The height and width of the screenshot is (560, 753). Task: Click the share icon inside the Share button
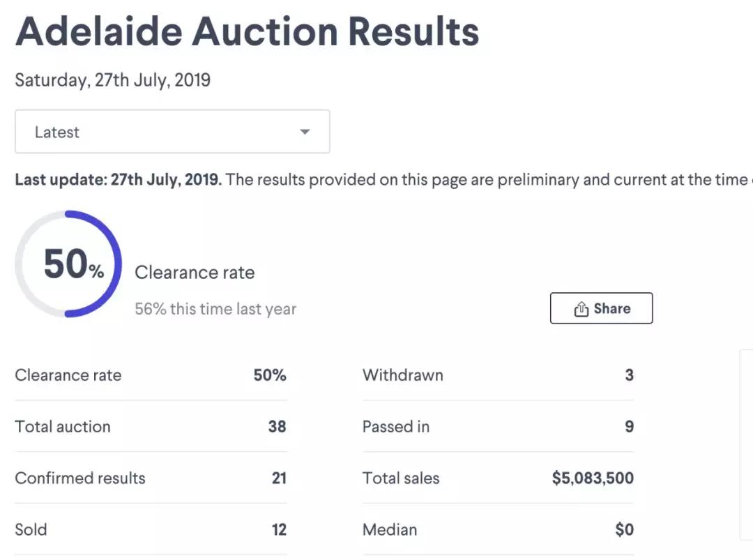pyautogui.click(x=581, y=309)
